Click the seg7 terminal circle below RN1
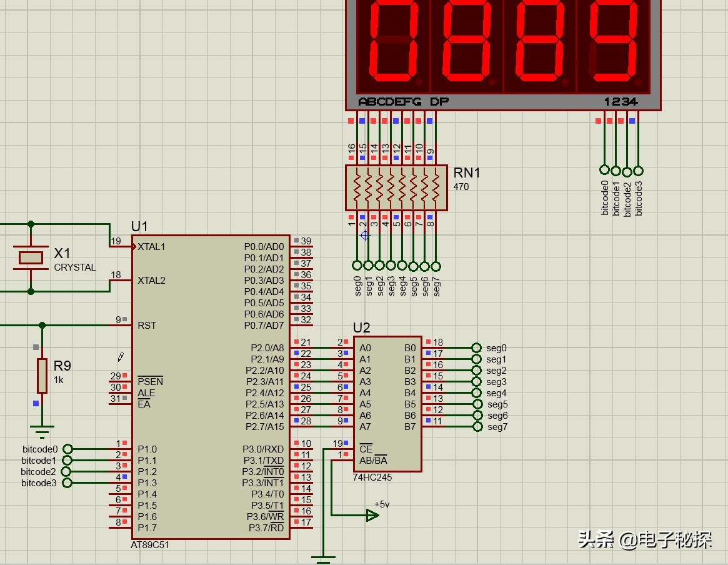Viewport: 728px width, 565px height. point(436,265)
